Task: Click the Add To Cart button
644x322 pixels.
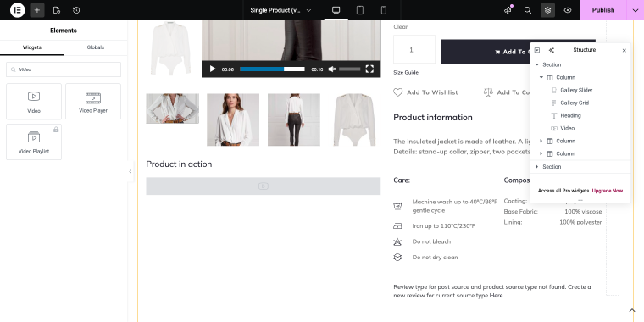Action: pyautogui.click(x=486, y=52)
